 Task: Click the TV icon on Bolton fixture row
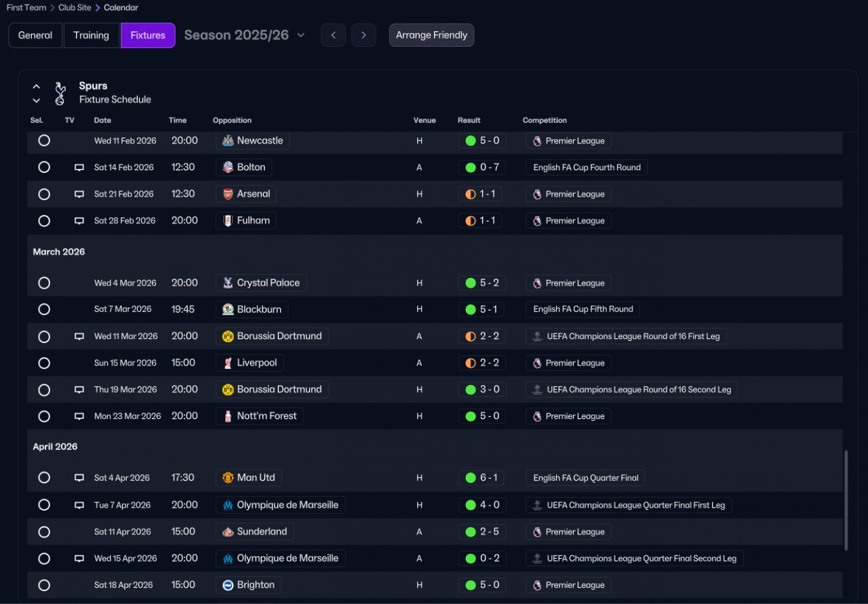(x=79, y=167)
